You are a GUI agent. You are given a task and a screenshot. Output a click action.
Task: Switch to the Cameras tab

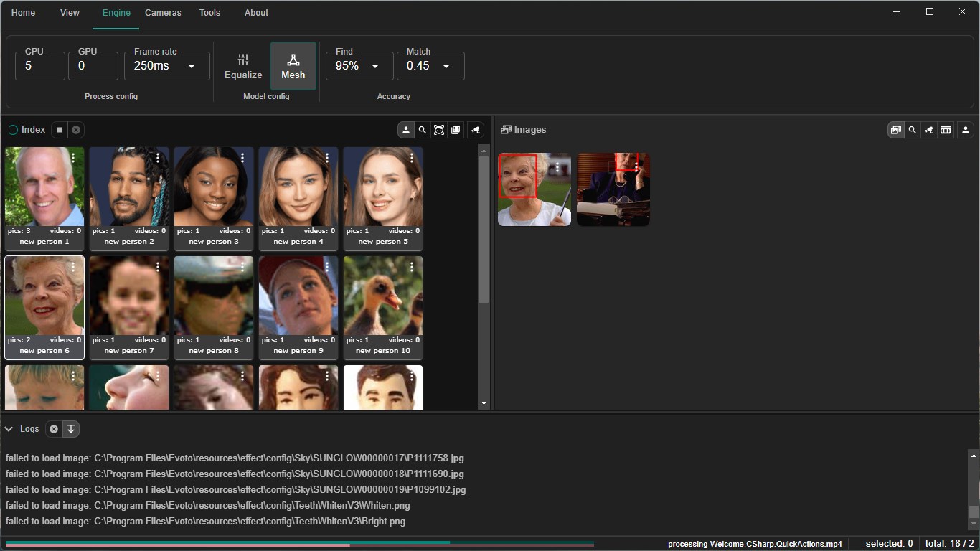(163, 13)
